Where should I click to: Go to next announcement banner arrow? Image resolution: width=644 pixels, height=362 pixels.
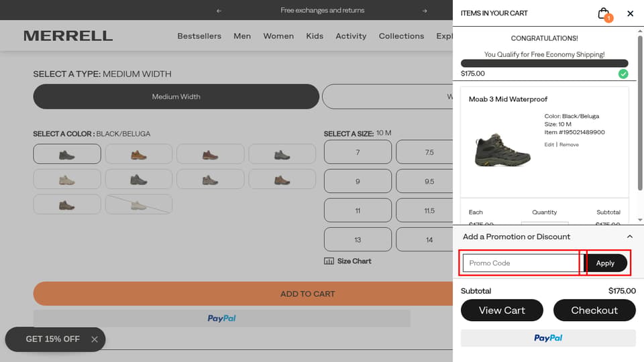point(425,11)
